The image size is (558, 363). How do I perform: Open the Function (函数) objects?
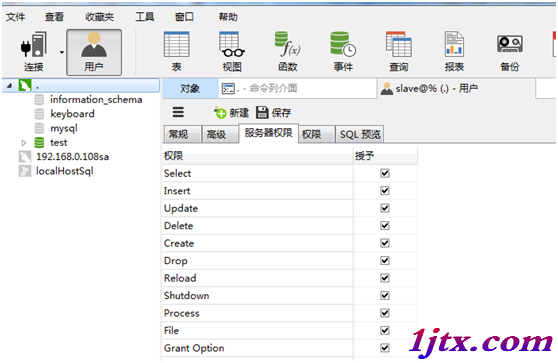288,52
